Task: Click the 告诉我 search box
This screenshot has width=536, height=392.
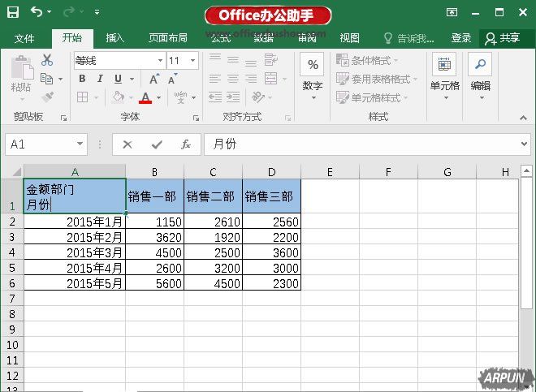Action: pyautogui.click(x=408, y=38)
